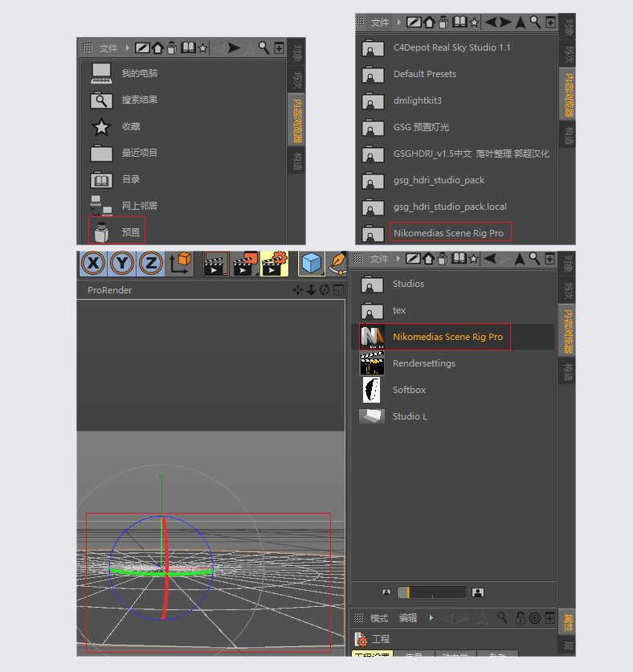Open the 模式 menu in the attribute manager
The width and height of the screenshot is (633, 672).
378,618
